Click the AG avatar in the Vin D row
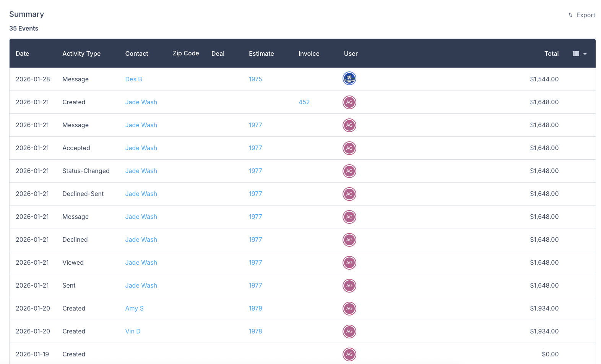 349,332
